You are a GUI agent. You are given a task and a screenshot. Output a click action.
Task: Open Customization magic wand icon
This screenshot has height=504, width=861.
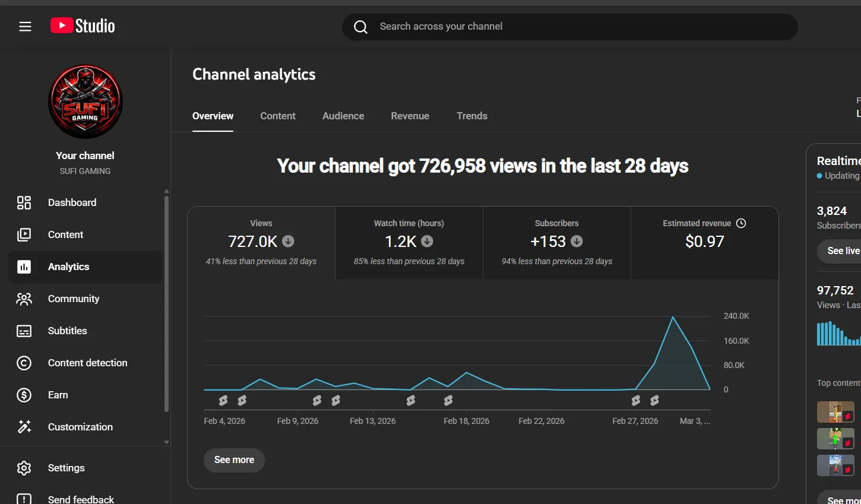(24, 427)
